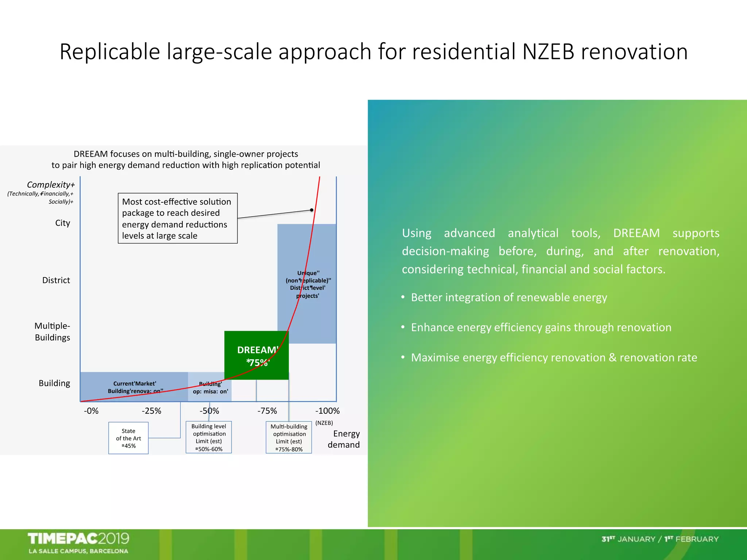The image size is (747, 560).
Task: Click the 'Building' axis label
Action: pyautogui.click(x=54, y=383)
